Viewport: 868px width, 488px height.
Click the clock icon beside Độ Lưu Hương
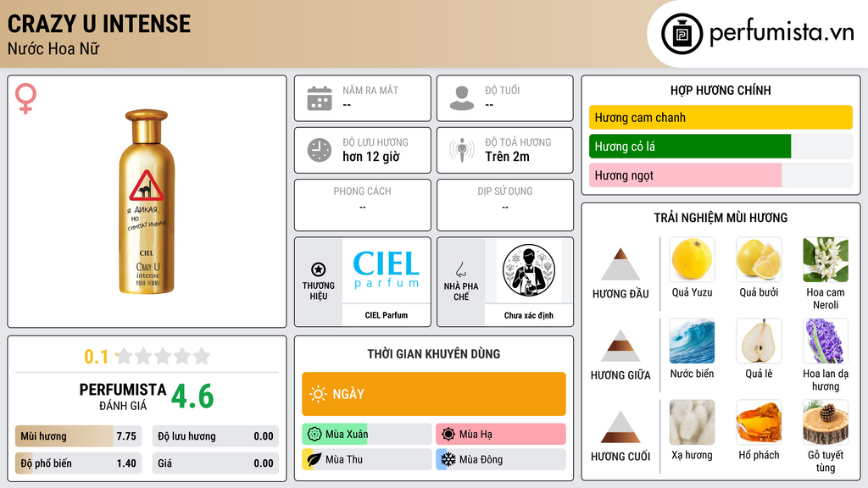320,150
